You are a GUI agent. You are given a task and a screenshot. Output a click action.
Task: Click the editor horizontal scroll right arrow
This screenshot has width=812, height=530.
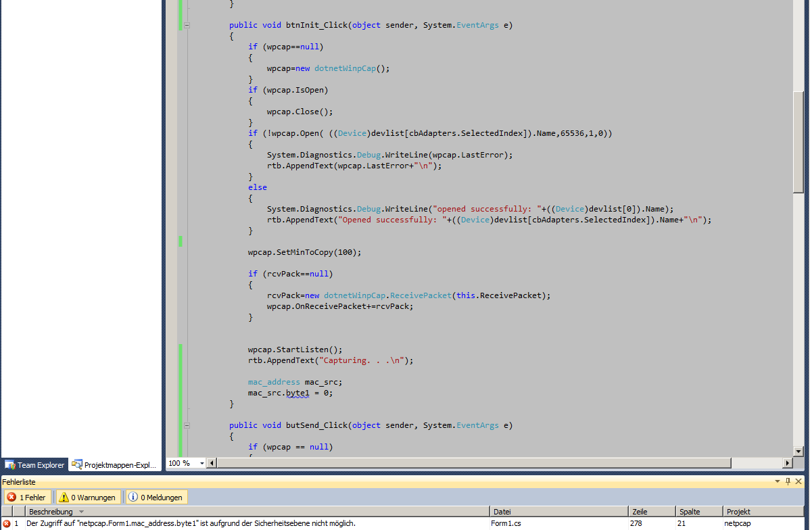(x=787, y=463)
